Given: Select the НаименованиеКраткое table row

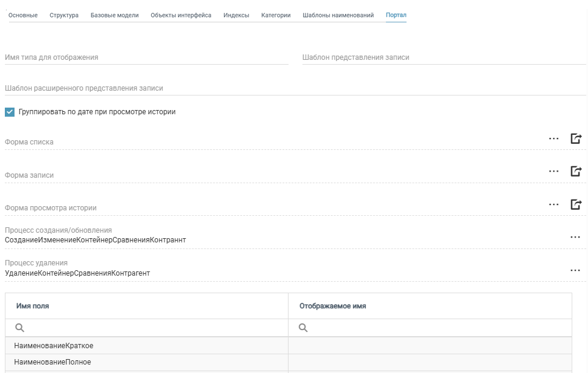Looking at the screenshot, I should 146,346.
